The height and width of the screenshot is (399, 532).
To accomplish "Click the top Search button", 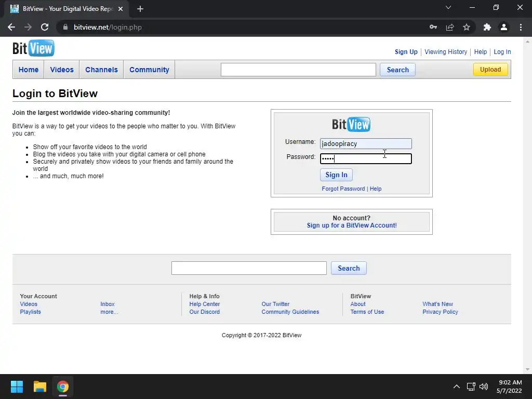I will [x=397, y=70].
